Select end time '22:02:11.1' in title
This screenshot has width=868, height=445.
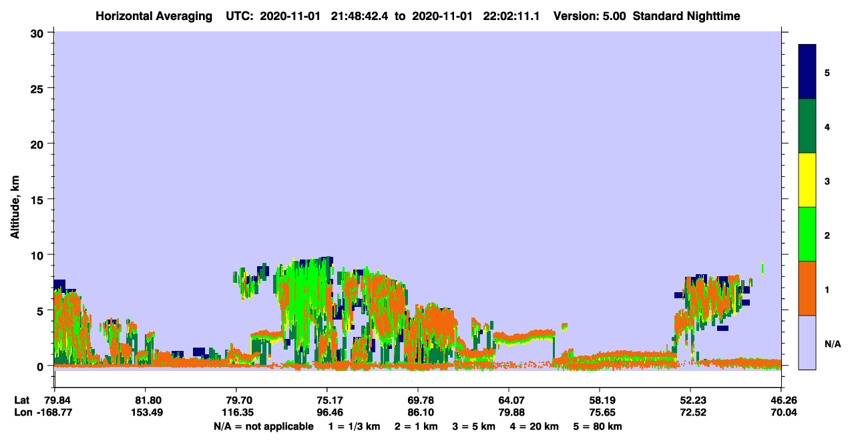click(x=511, y=16)
